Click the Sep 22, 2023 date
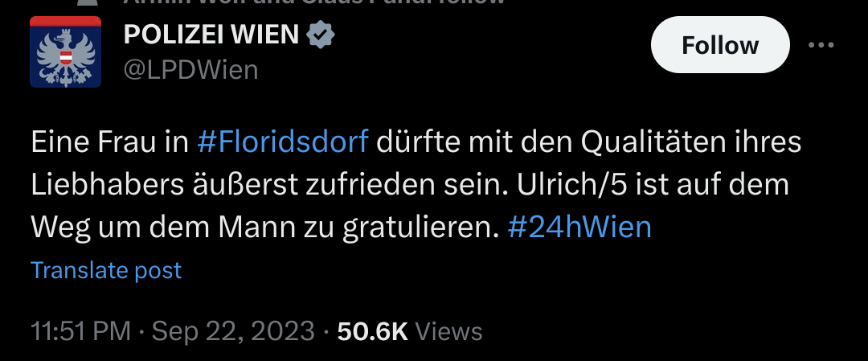Image resolution: width=868 pixels, height=361 pixels. [x=233, y=332]
